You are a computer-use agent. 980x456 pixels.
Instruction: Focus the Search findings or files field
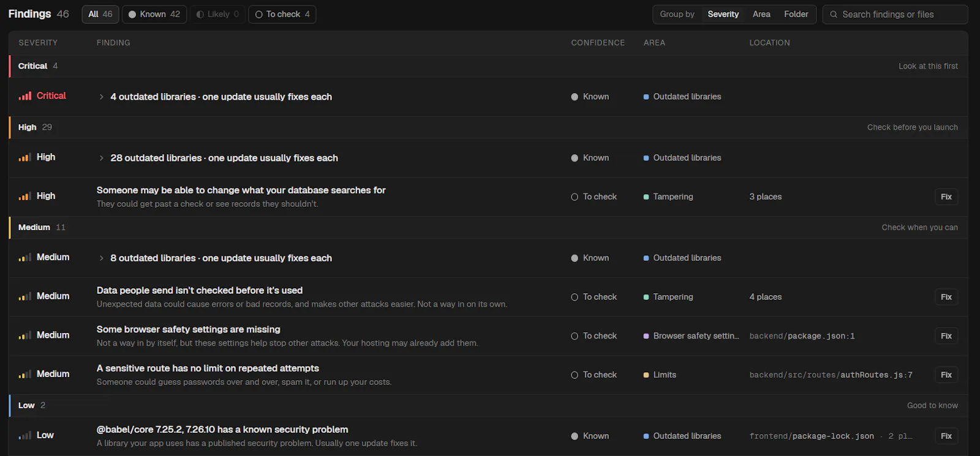click(895, 14)
